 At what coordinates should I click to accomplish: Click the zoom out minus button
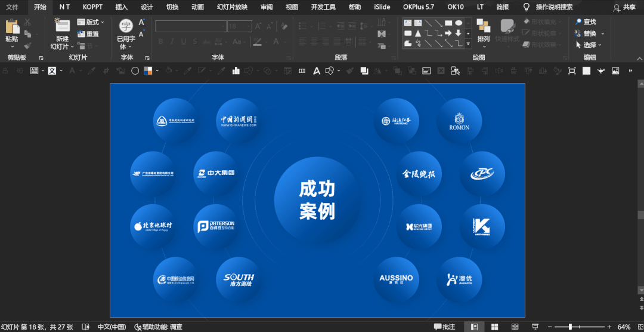[550, 327]
